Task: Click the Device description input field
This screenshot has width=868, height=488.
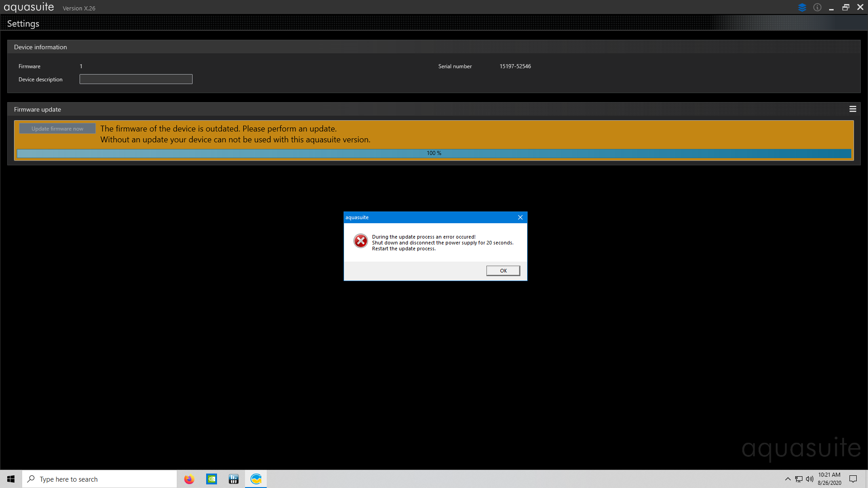Action: 136,80
